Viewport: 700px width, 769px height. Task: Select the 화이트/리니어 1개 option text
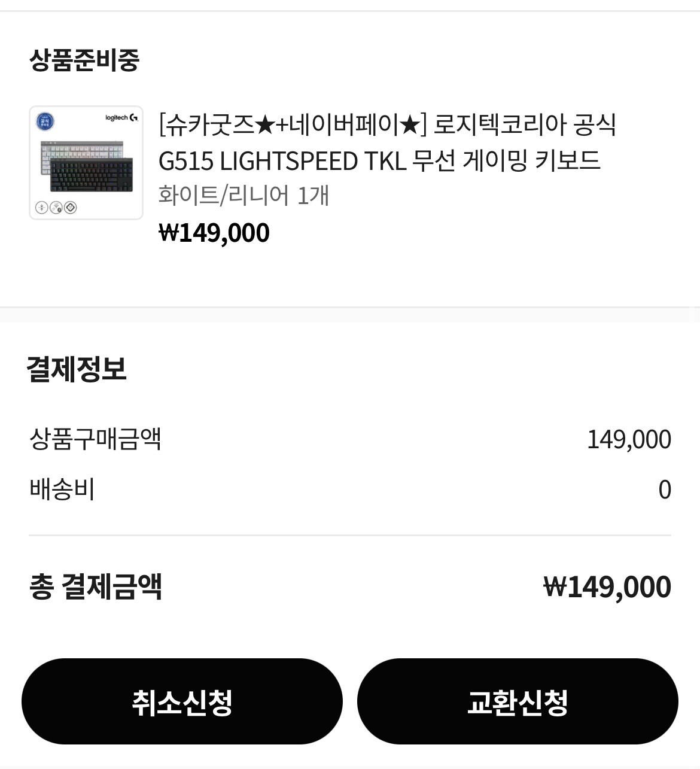pyautogui.click(x=244, y=196)
